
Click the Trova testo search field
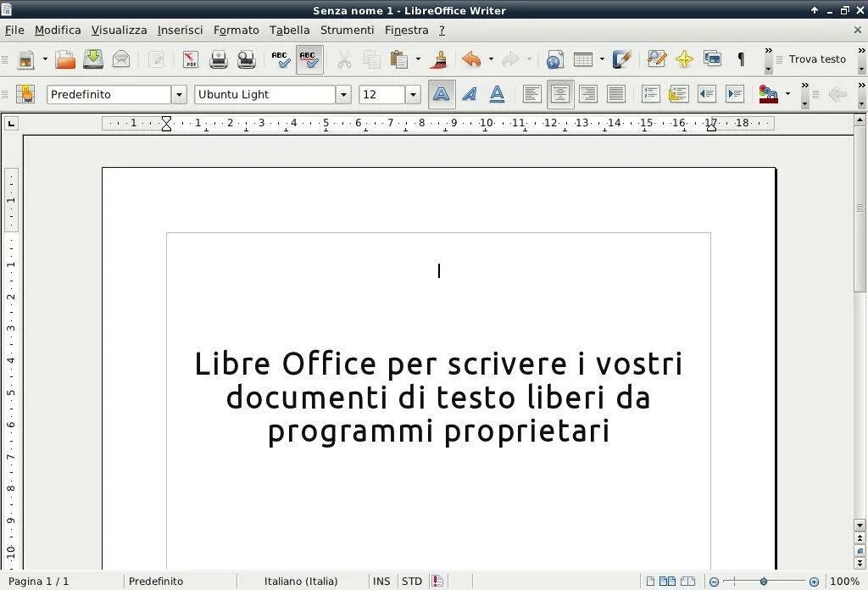pyautogui.click(x=817, y=59)
